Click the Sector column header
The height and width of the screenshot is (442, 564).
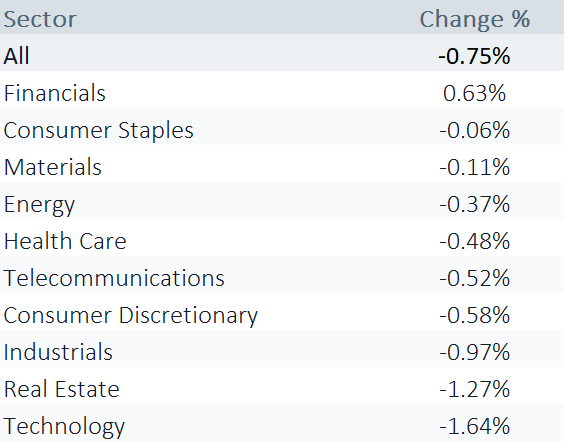(x=40, y=19)
